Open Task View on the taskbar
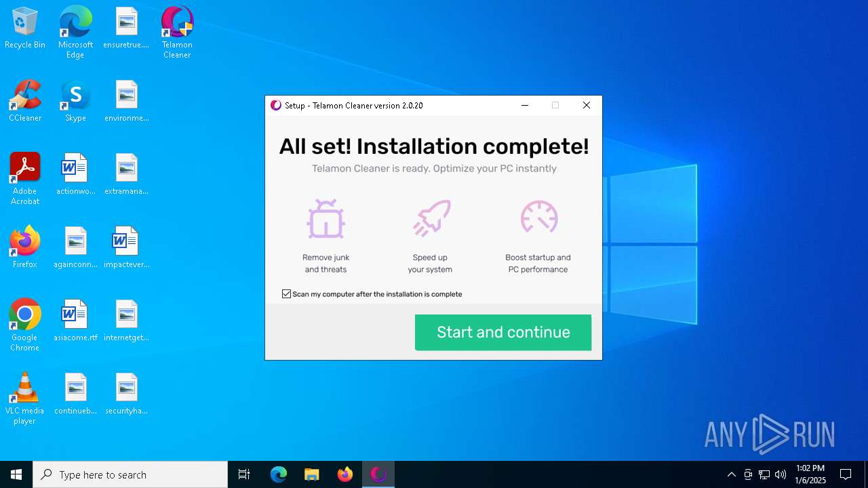The width and height of the screenshot is (868, 488). point(244,474)
